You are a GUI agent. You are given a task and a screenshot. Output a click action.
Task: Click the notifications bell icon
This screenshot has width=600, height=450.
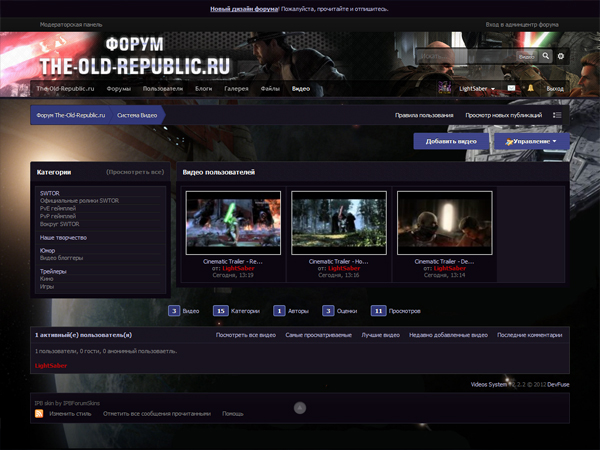click(530, 89)
